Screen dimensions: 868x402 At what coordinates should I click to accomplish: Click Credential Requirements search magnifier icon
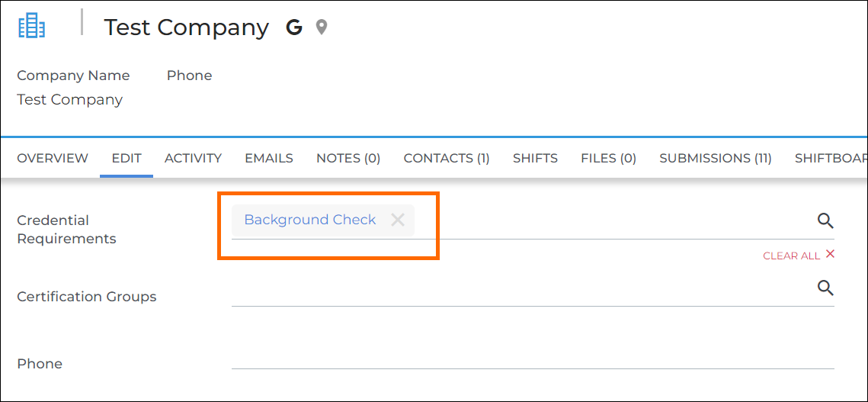click(x=825, y=221)
